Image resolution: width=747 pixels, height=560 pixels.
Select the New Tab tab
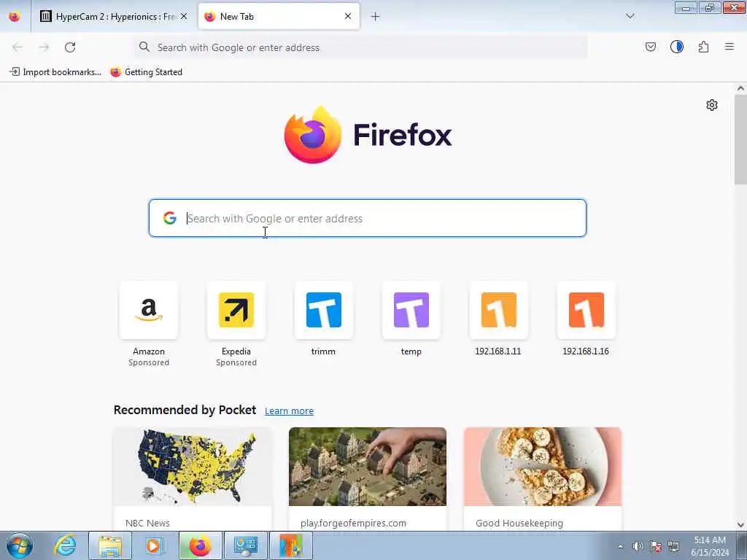point(279,16)
